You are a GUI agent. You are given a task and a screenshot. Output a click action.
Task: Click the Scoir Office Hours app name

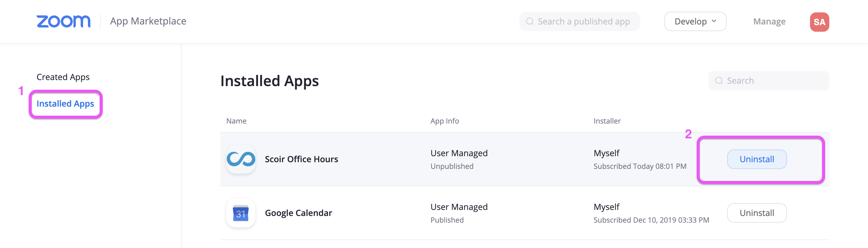point(301,159)
